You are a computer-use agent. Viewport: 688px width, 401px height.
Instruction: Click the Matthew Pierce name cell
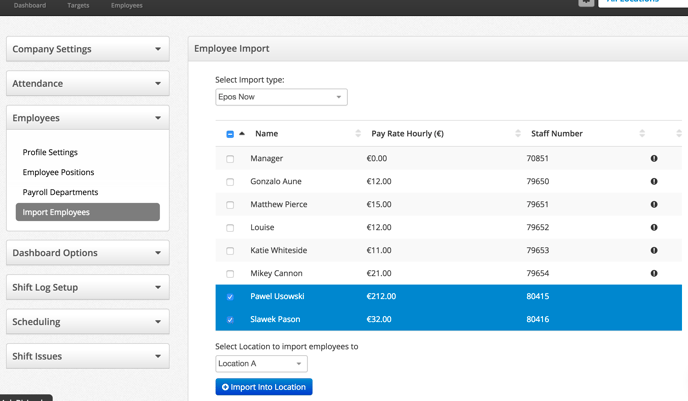(x=279, y=204)
